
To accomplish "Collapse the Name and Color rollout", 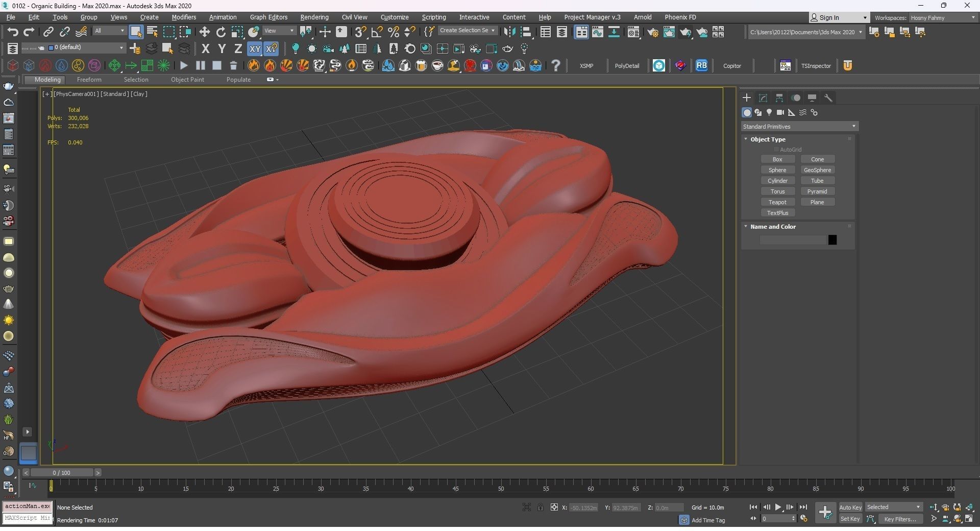I will (772, 227).
